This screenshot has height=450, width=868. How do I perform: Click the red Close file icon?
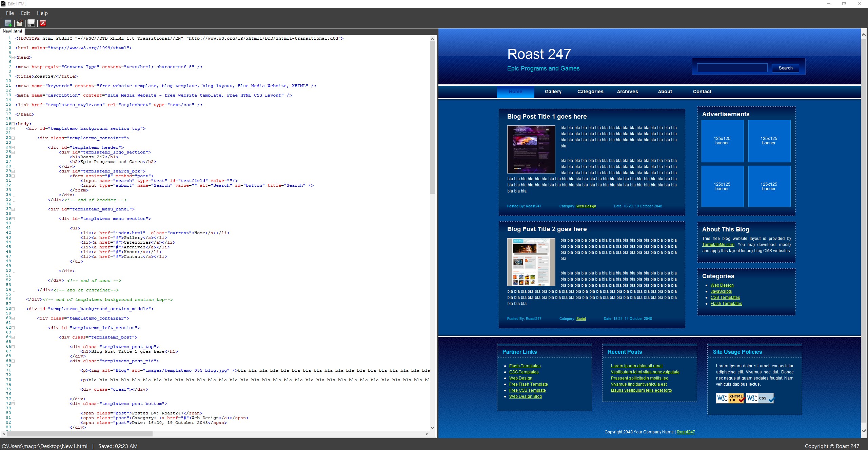[x=43, y=23]
